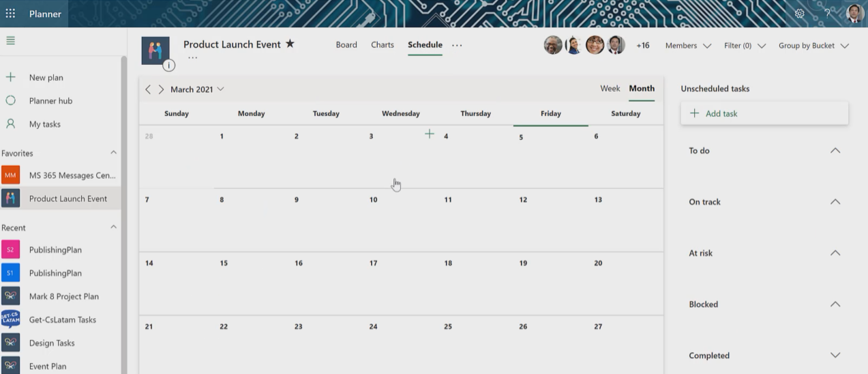Select the Month view
Viewport: 868px width, 374px height.
pos(642,89)
